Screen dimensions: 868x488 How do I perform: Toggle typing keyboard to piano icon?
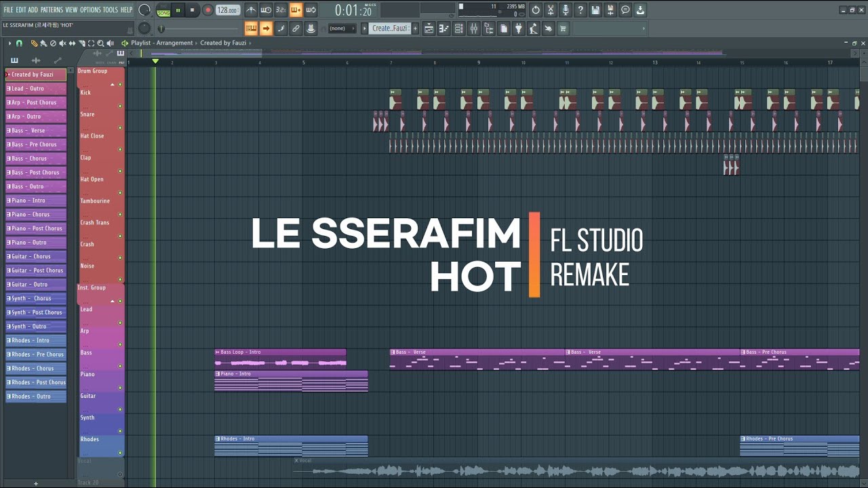[x=251, y=28]
